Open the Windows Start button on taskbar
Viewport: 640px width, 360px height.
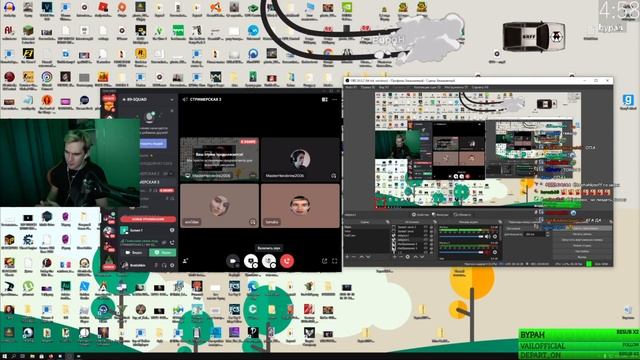(x=4, y=356)
